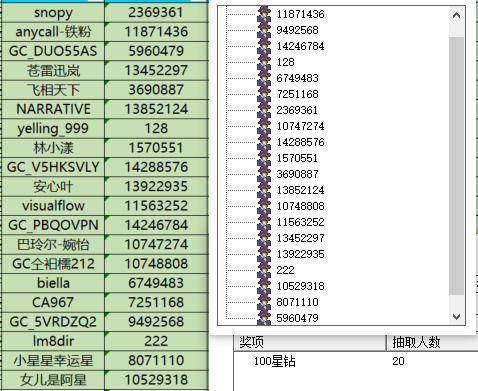Select the user icon next to tree entry 10747274
This screenshot has width=478, height=391.
(264, 126)
